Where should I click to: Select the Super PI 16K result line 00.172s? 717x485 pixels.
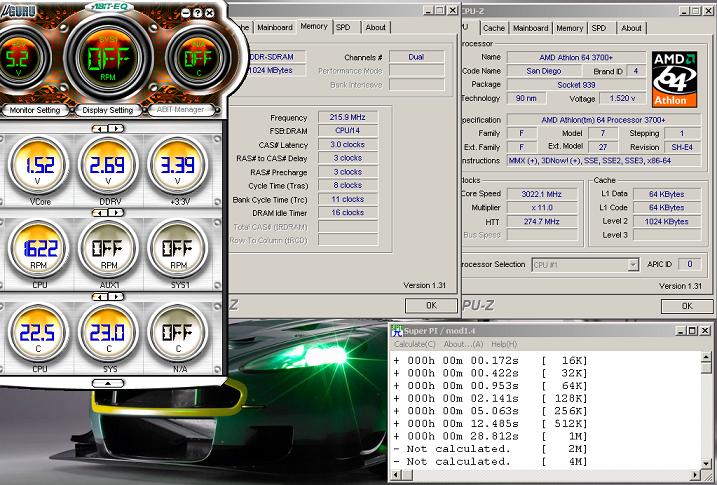(x=490, y=361)
